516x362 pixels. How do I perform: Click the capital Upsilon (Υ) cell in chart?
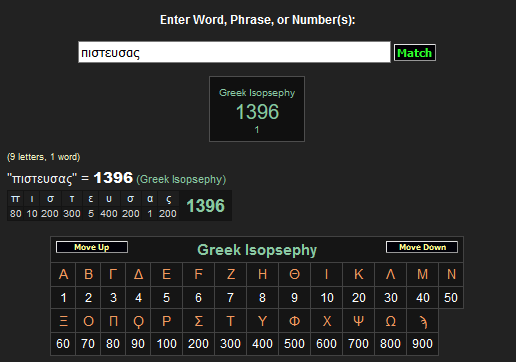tap(262, 321)
